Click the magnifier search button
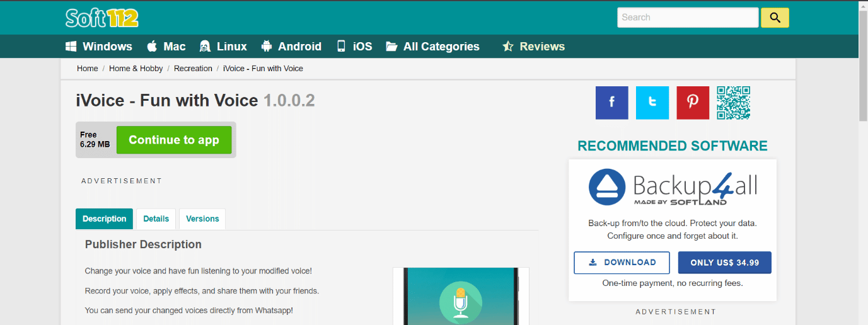868x325 pixels. (775, 18)
